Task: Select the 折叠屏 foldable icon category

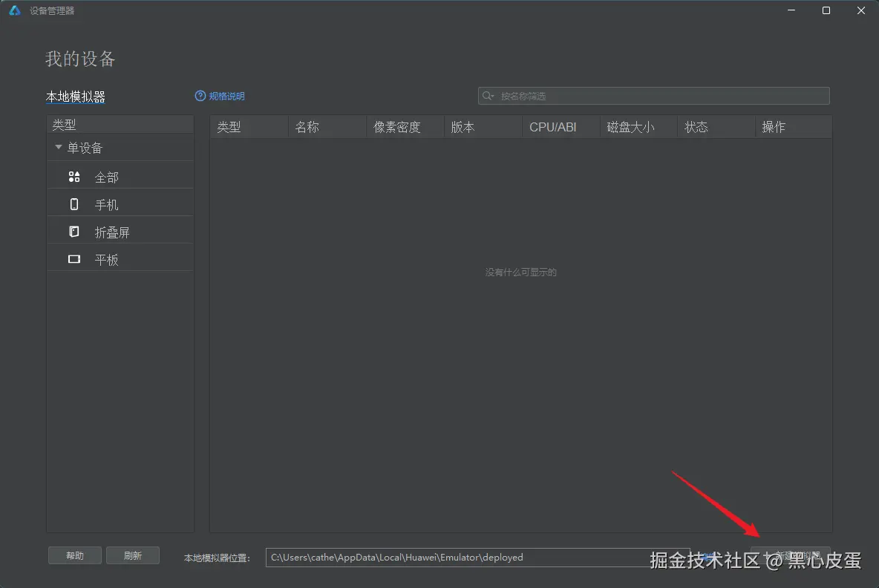Action: pos(74,232)
